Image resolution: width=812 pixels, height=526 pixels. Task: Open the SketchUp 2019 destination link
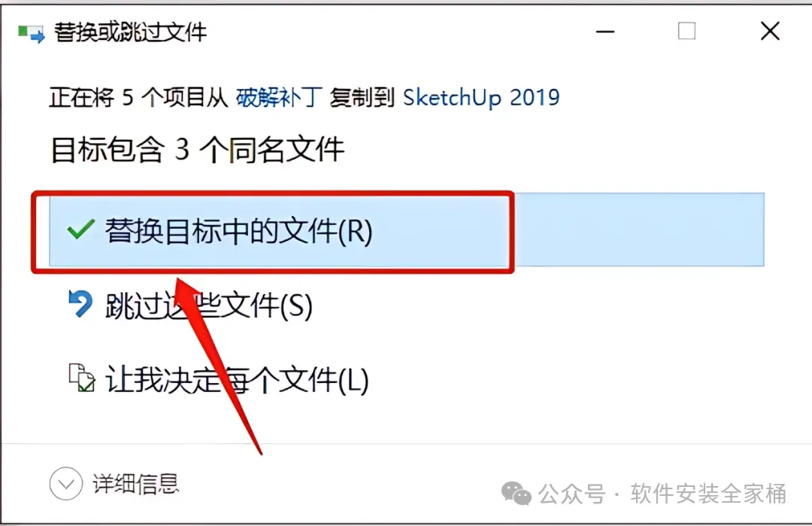click(481, 97)
